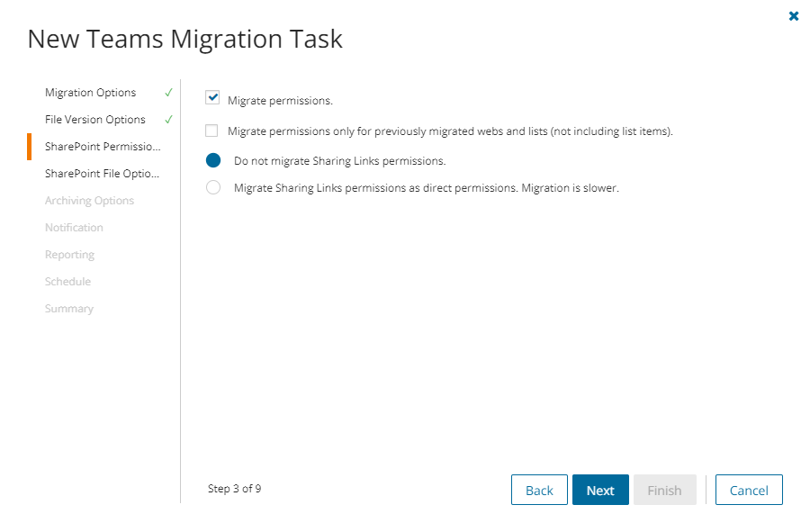Open the File Version Options step
The height and width of the screenshot is (532, 810).
click(95, 120)
